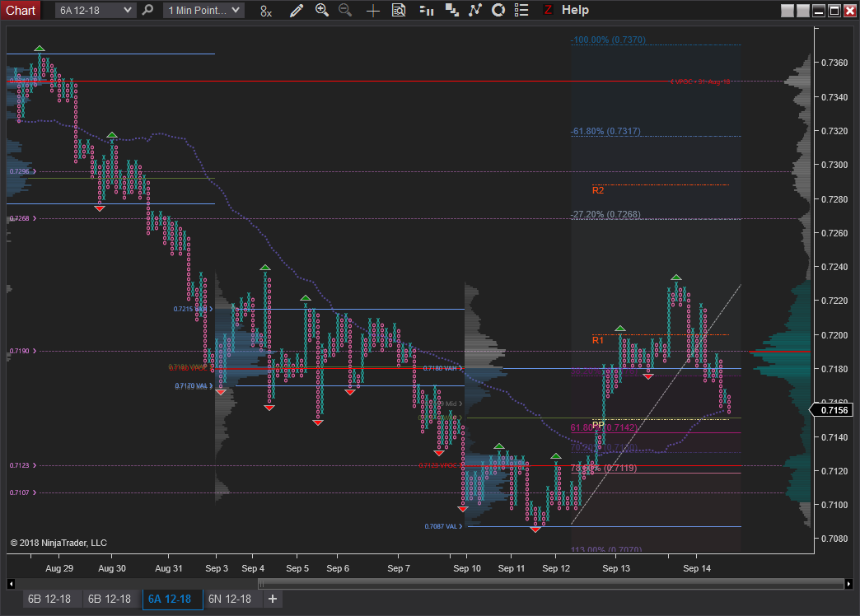The width and height of the screenshot is (860, 616).
Task: Click the zoom in icon
Action: coord(322,10)
